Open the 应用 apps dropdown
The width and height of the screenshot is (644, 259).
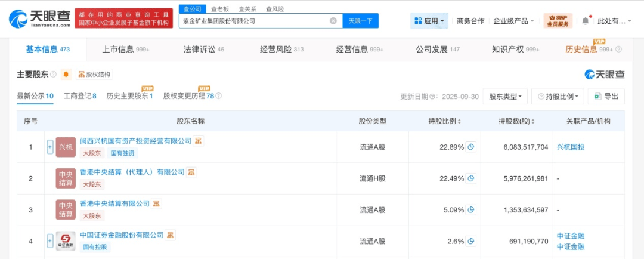click(x=429, y=21)
